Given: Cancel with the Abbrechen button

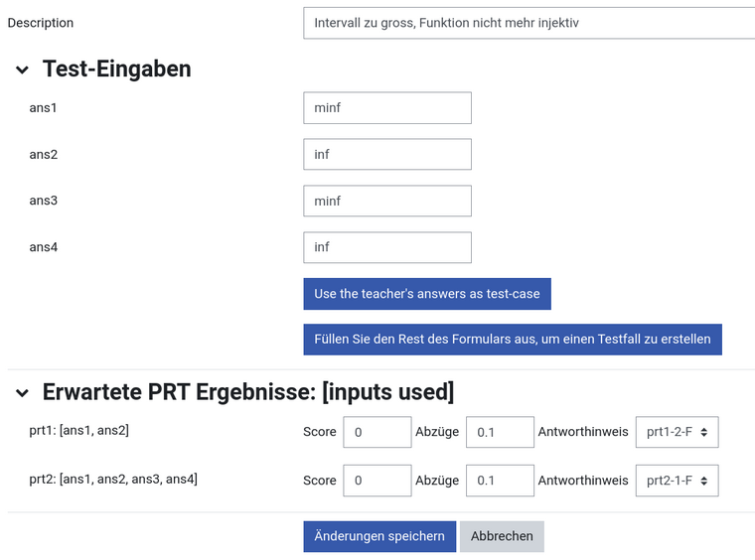Looking at the screenshot, I should 502,536.
